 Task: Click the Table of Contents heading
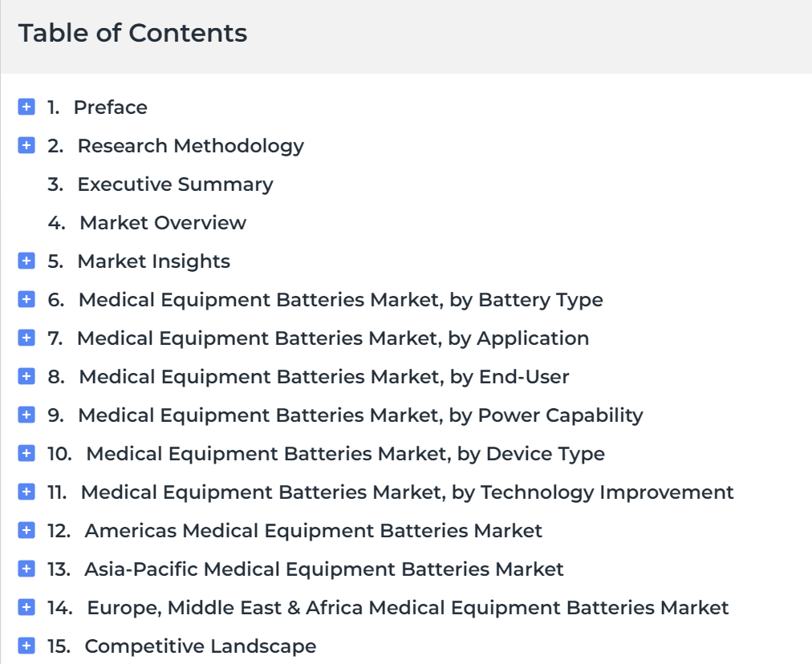pyautogui.click(x=132, y=33)
